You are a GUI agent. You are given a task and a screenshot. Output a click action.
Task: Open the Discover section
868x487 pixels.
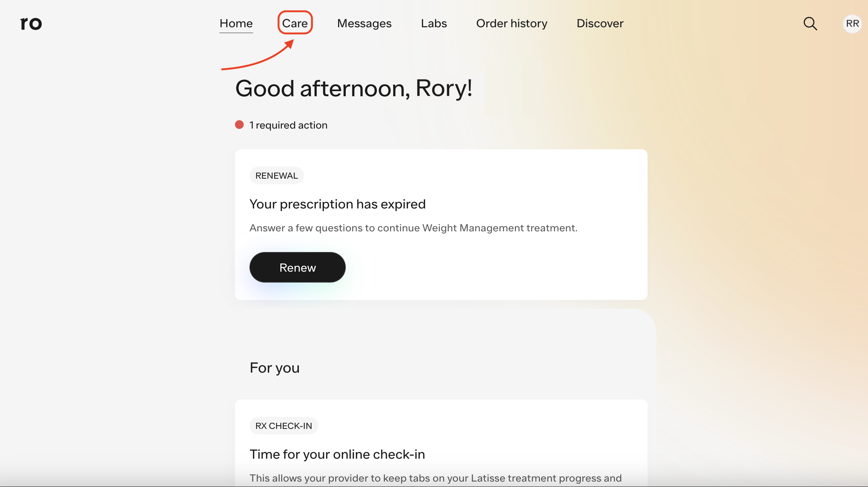pyautogui.click(x=600, y=23)
